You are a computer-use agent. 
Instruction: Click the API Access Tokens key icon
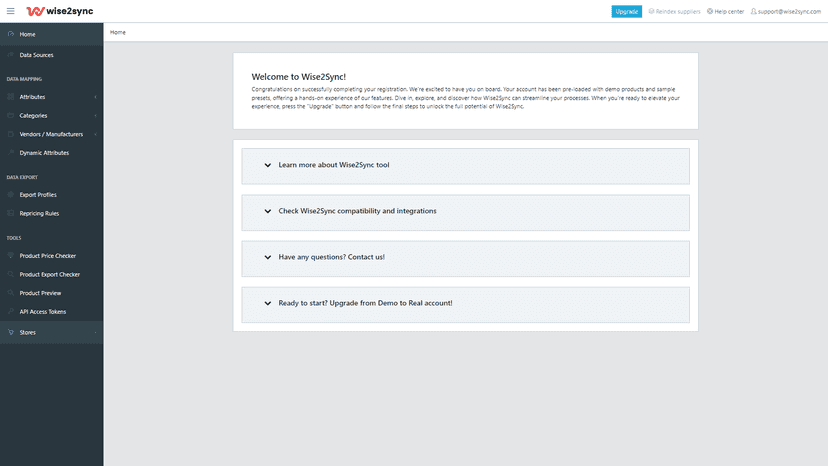coord(11,311)
